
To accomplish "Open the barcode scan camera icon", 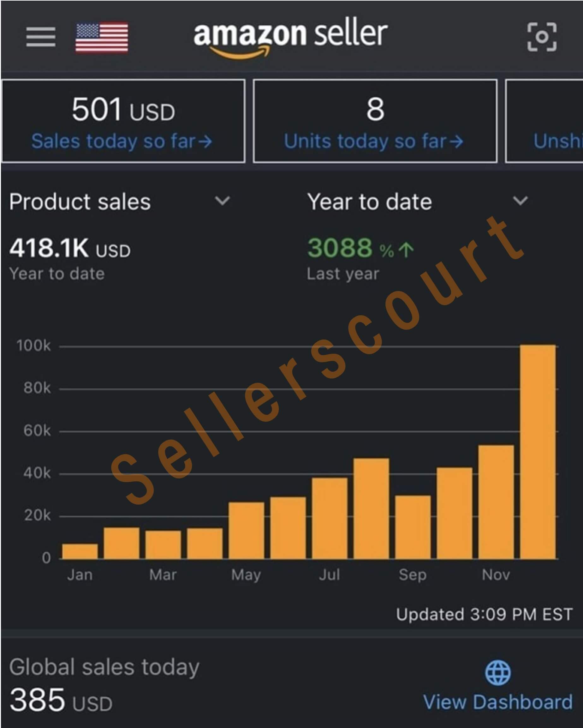I will point(542,37).
